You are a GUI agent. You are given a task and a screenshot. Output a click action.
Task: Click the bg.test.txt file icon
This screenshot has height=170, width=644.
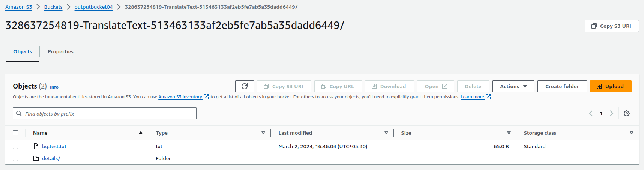[x=36, y=146]
